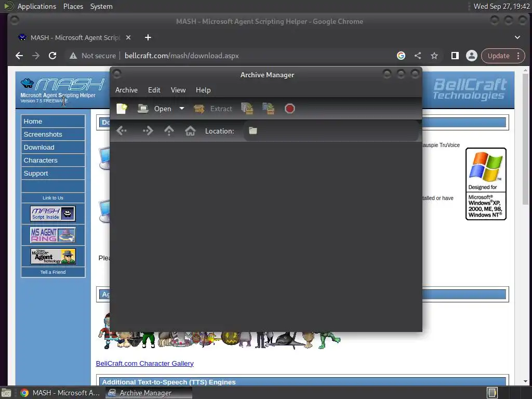
Task: Create a new archive in Archive Manager
Action: (122, 109)
